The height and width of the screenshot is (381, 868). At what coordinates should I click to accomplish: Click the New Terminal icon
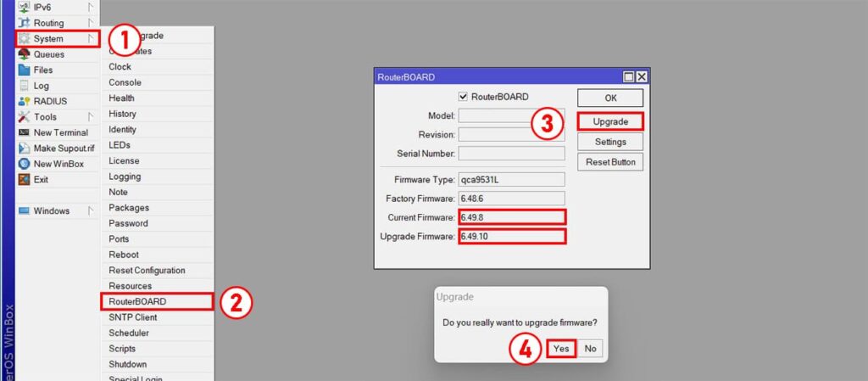(x=24, y=132)
